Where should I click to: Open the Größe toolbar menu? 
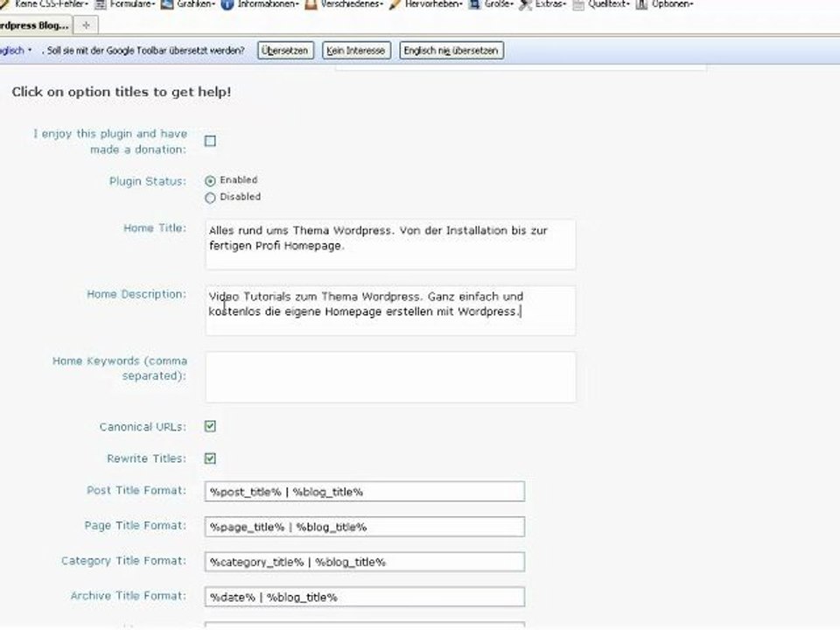point(491,4)
